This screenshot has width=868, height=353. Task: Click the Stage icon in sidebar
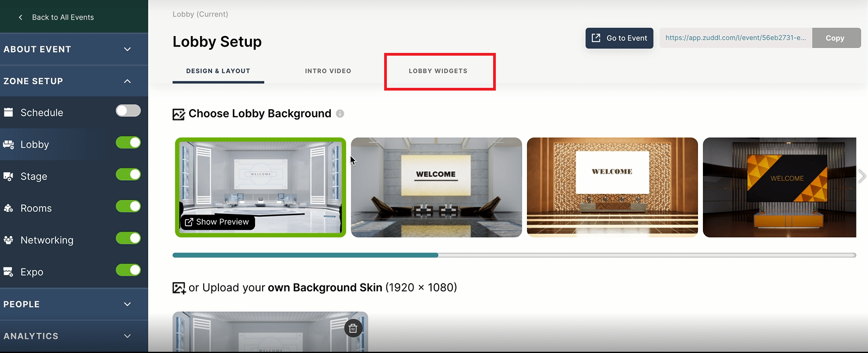pyautogui.click(x=9, y=176)
